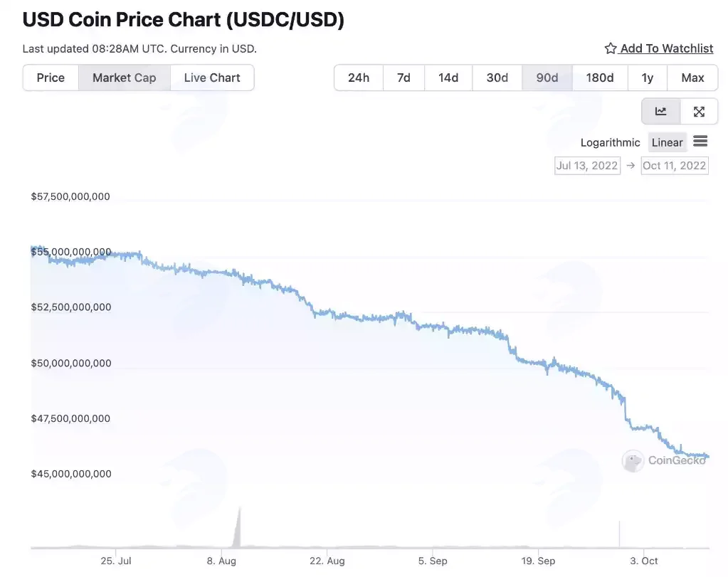Open the Oct 11, 2022 end date field
Screen dimensions: 728x577
tap(675, 166)
